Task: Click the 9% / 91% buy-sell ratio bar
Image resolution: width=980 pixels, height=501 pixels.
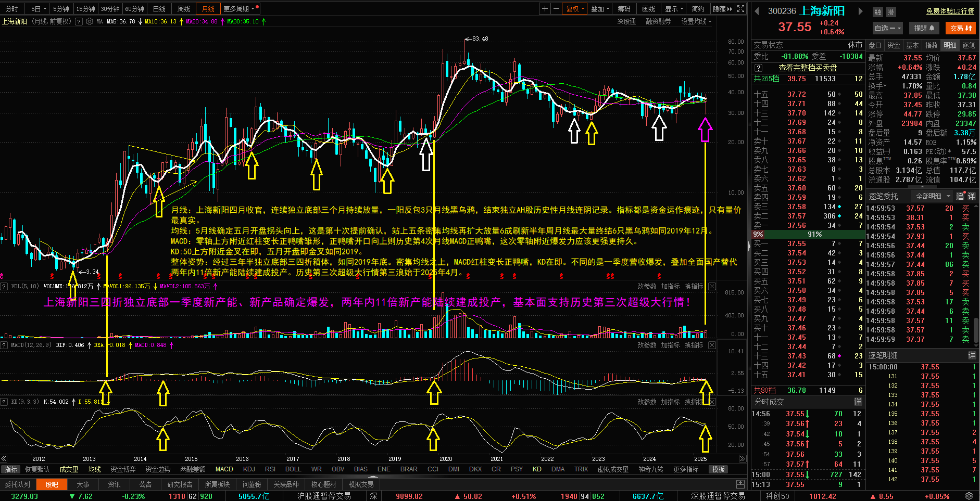Action: tap(808, 234)
